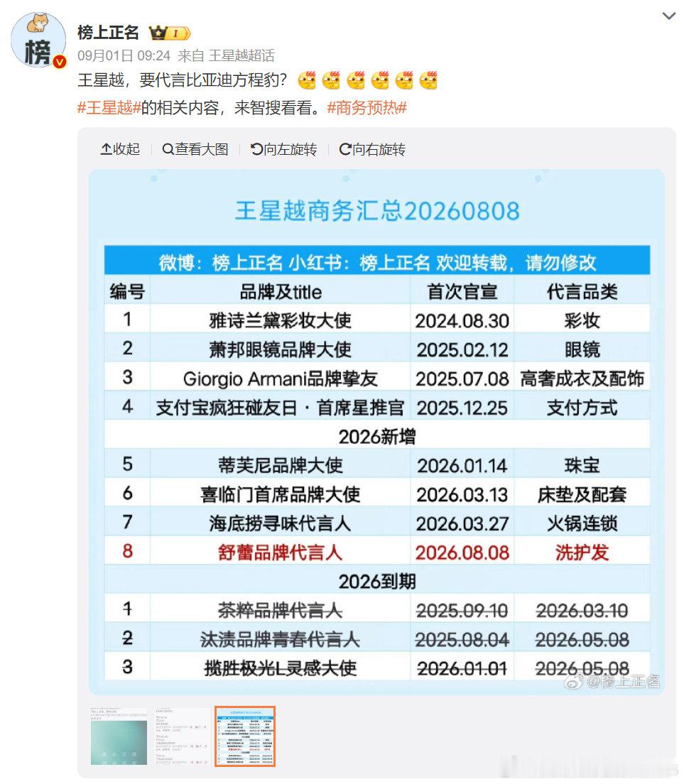The width and height of the screenshot is (684, 784).
Task: Click the 品牌及title column header
Action: (x=280, y=291)
